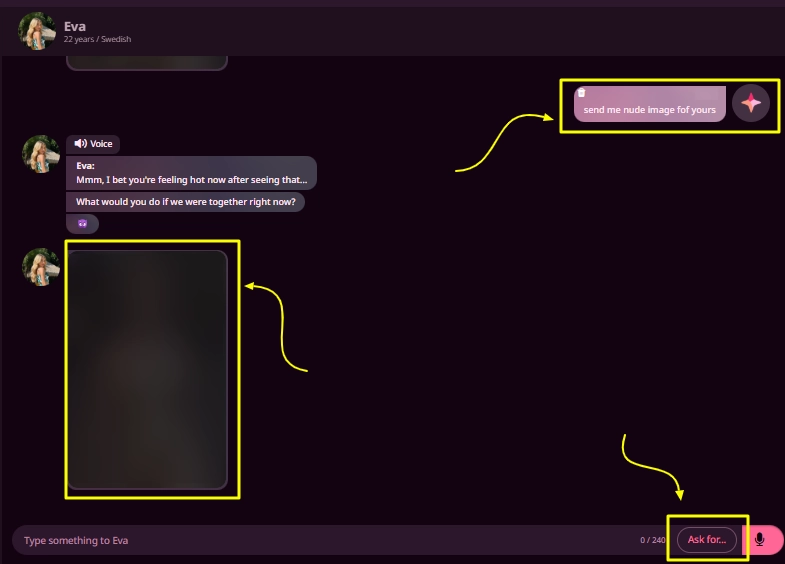This screenshot has width=785, height=564.
Task: Open the partially visible image under the header
Action: (x=147, y=63)
